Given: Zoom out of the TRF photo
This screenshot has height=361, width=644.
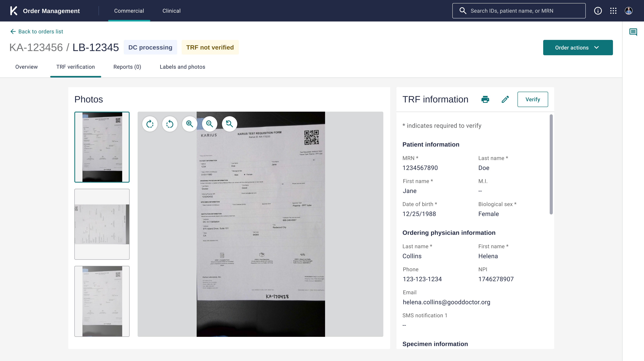Looking at the screenshot, I should 209,124.
